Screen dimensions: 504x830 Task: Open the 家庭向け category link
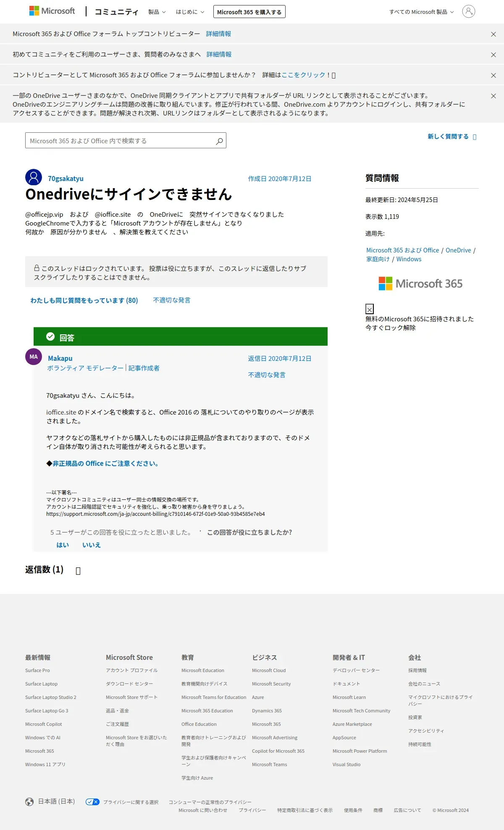pyautogui.click(x=378, y=259)
